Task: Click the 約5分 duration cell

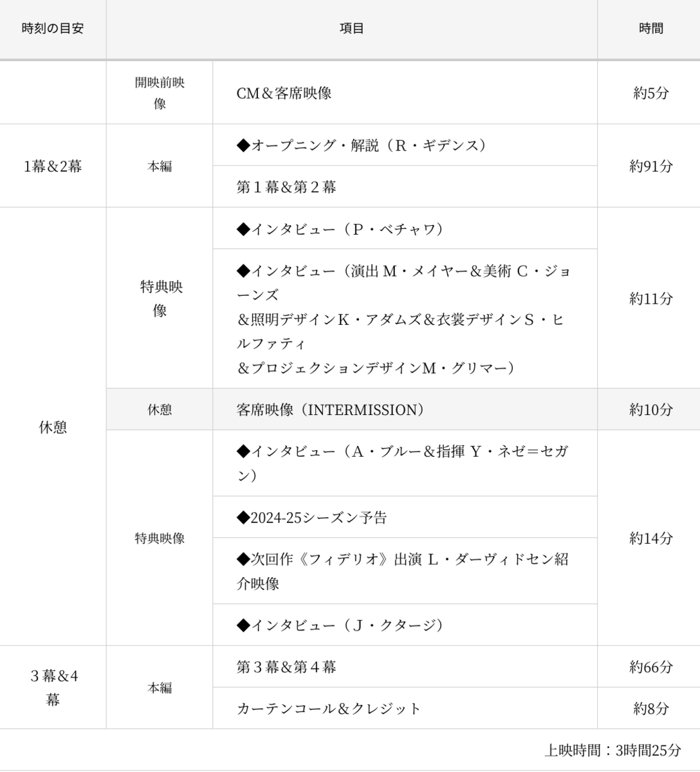Action: point(650,93)
